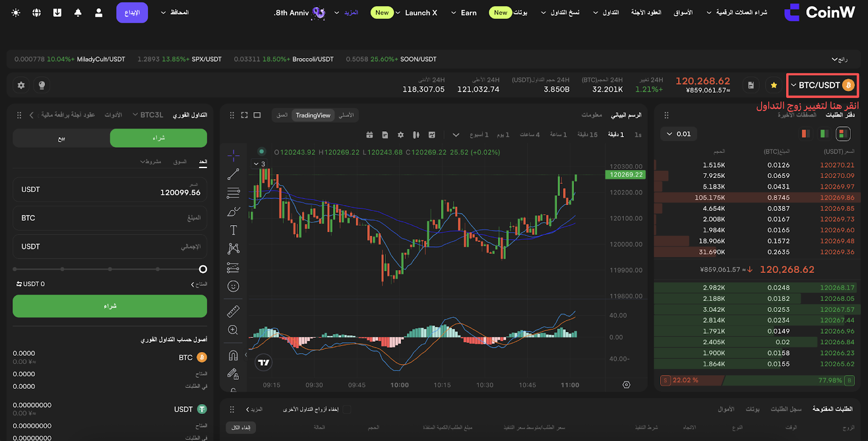This screenshot has height=441, width=868.
Task: Click the purple الإيداع (deposit) button
Action: tap(132, 12)
